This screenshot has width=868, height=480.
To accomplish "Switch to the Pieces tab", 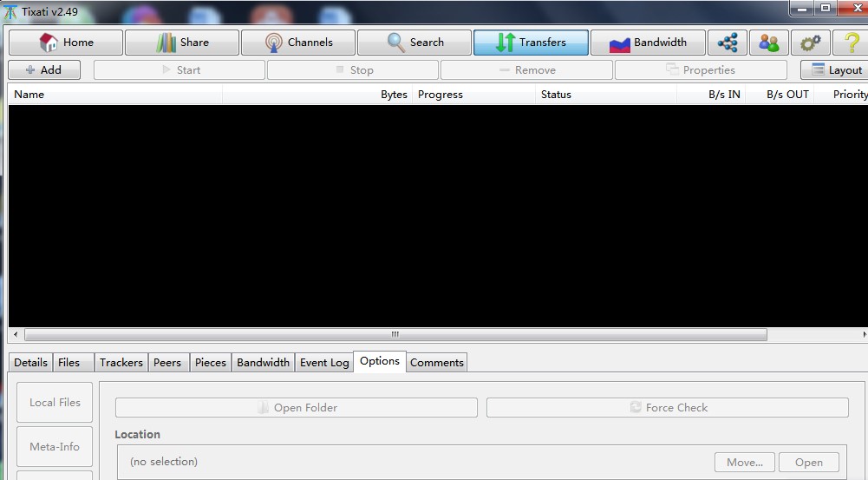I will (211, 363).
